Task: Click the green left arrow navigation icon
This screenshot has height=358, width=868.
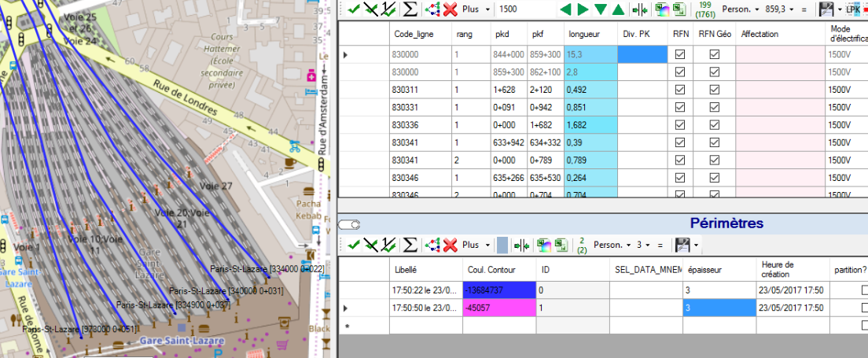Action: pos(565,9)
